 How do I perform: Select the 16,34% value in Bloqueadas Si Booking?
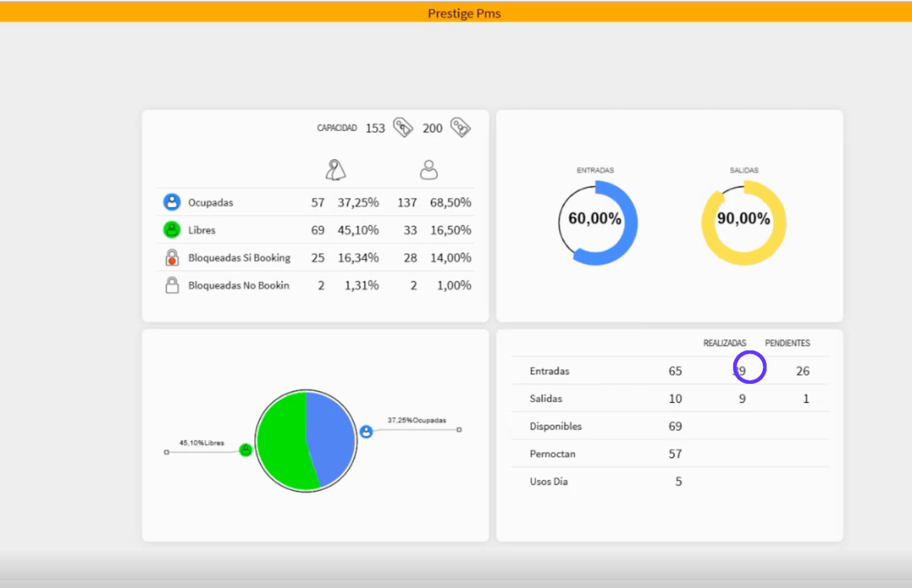click(x=358, y=258)
